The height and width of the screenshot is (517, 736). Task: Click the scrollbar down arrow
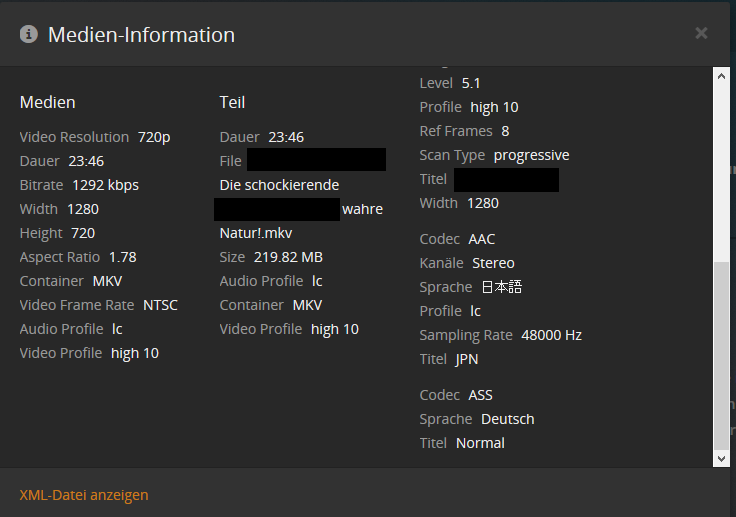(x=721, y=457)
